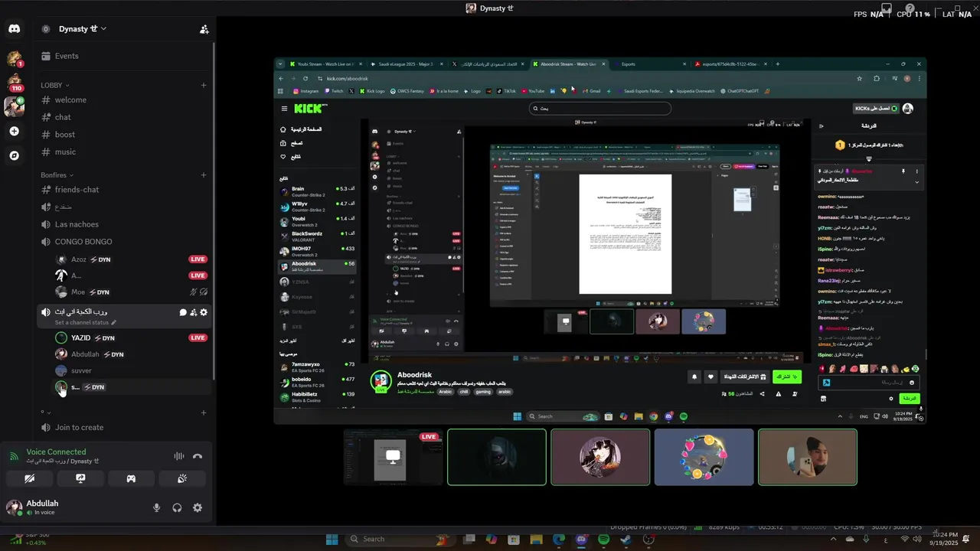Switch to the Saudi eLeague 2025 tab
Image resolution: width=980 pixels, height=551 pixels.
(x=406, y=64)
